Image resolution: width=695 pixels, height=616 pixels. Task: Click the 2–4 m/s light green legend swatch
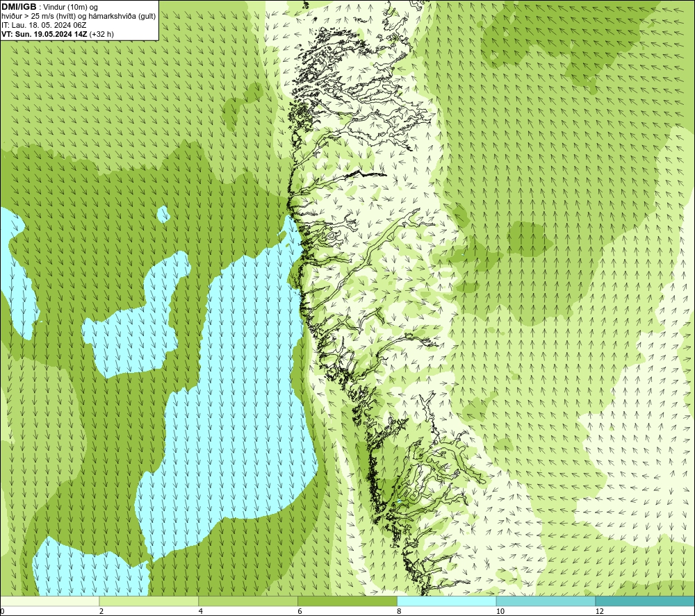(149, 601)
